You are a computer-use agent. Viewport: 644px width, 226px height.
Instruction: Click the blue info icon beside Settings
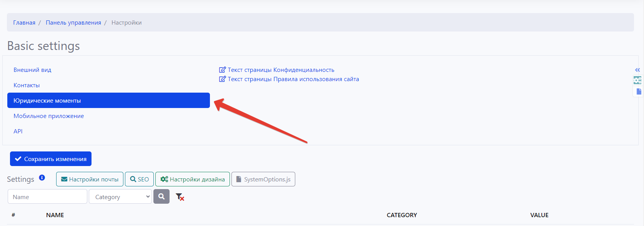pos(42,178)
